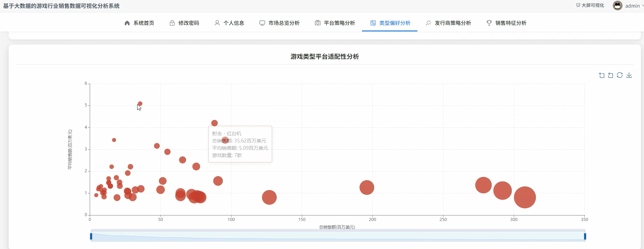Click the x-axis tick label 350

(x=584, y=219)
